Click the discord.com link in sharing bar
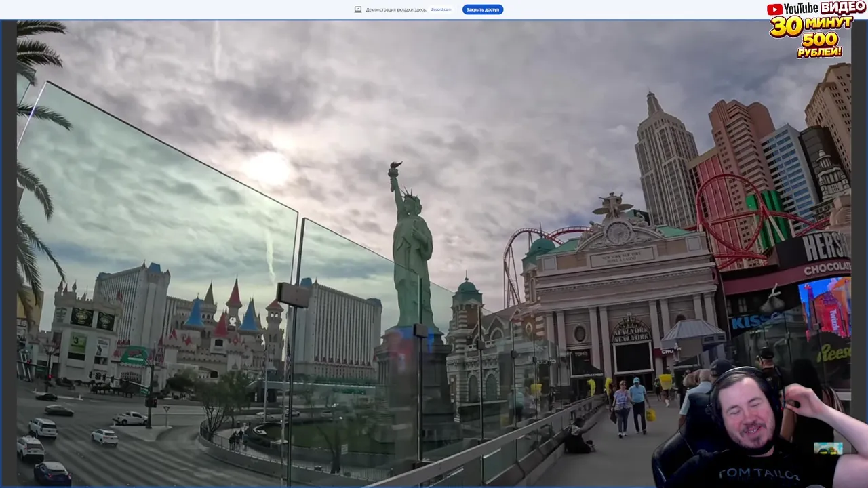868x488 pixels. [441, 9]
